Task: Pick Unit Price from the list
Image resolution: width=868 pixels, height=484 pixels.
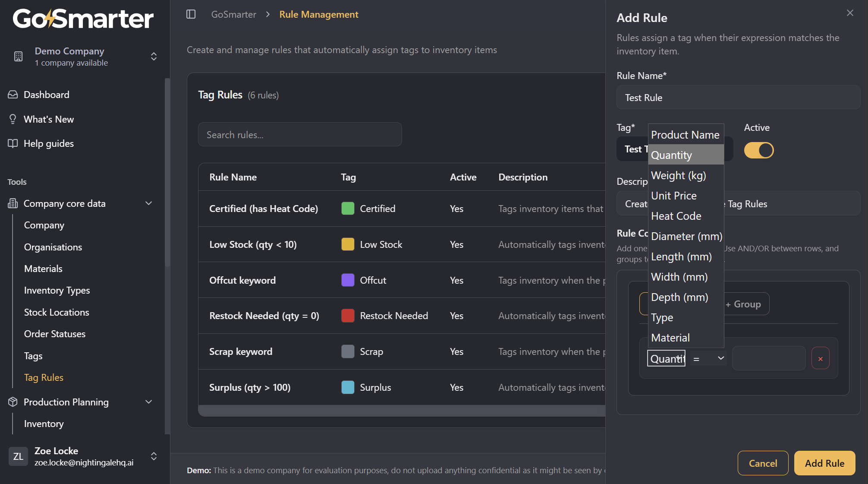Action: tap(673, 196)
